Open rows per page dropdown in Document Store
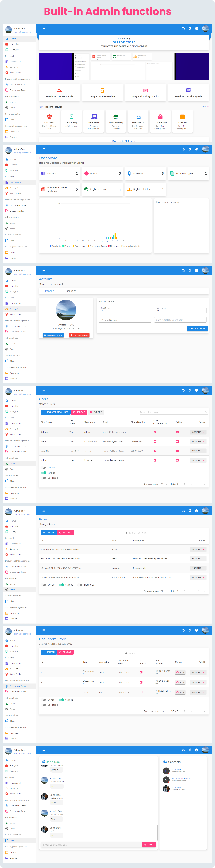 pyautogui.click(x=164, y=711)
